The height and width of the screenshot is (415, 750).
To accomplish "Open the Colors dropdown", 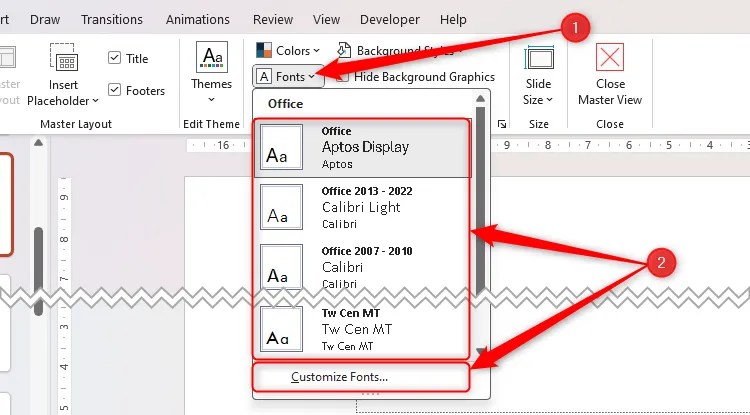I will pos(288,50).
